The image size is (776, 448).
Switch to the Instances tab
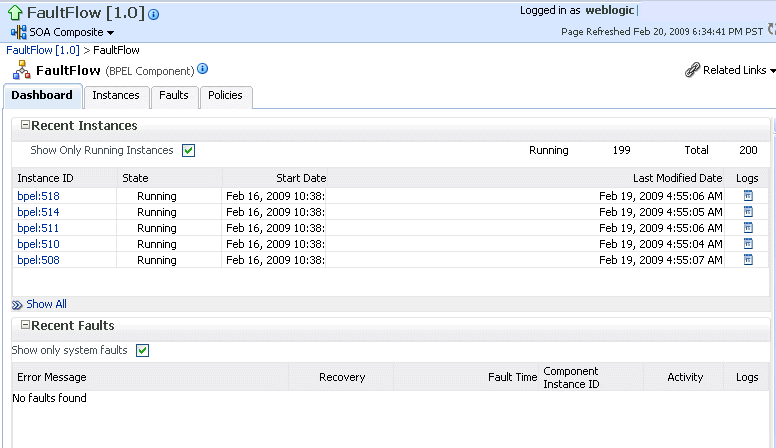[x=116, y=95]
